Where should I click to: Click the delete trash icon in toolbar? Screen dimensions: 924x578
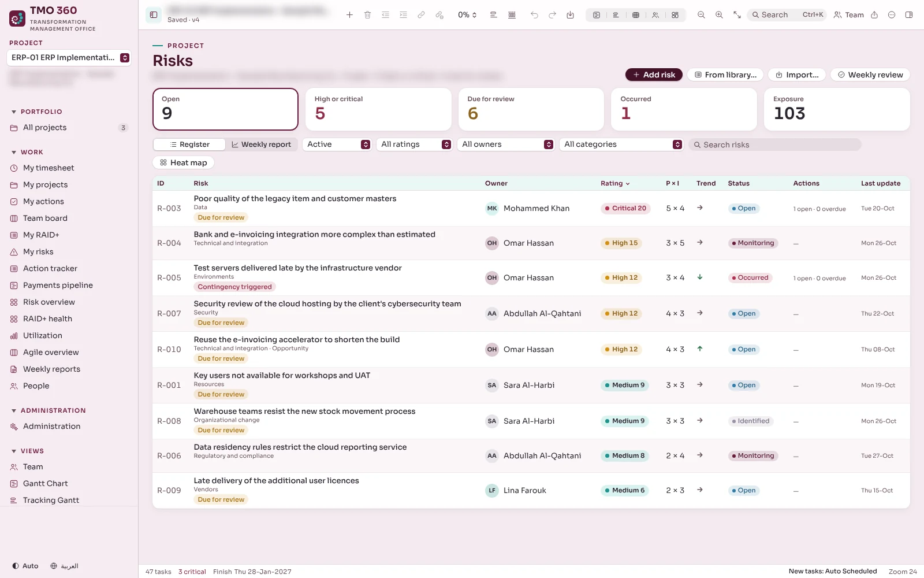pyautogui.click(x=367, y=15)
